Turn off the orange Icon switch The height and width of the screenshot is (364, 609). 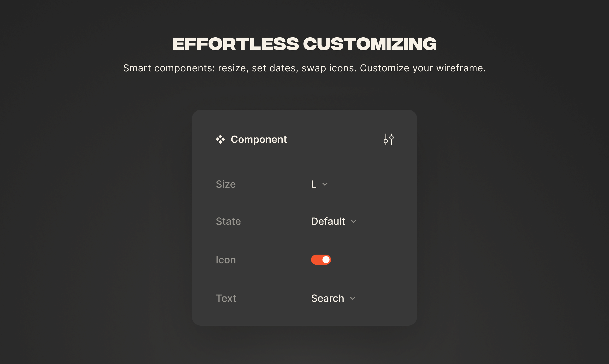click(x=321, y=260)
